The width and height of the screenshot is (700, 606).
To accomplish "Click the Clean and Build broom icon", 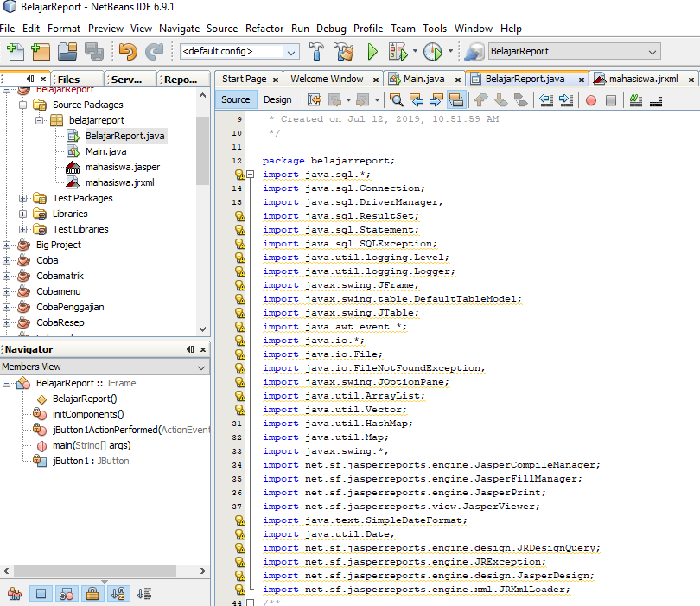I will coord(344,52).
